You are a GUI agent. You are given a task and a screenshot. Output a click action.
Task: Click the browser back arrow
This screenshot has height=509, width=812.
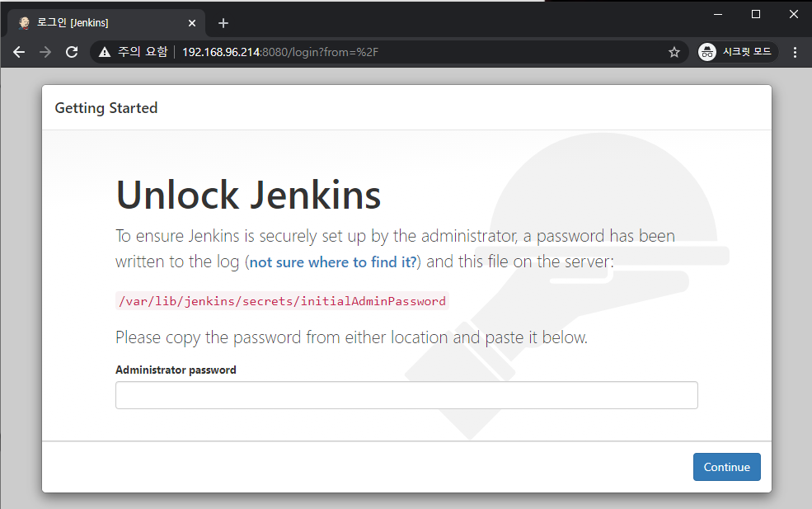19,52
